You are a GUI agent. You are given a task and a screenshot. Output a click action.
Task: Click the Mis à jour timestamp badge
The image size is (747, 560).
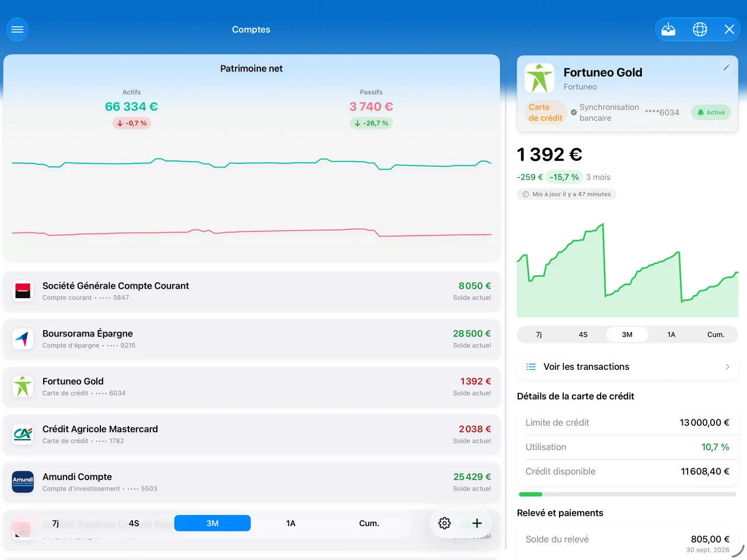(x=567, y=194)
